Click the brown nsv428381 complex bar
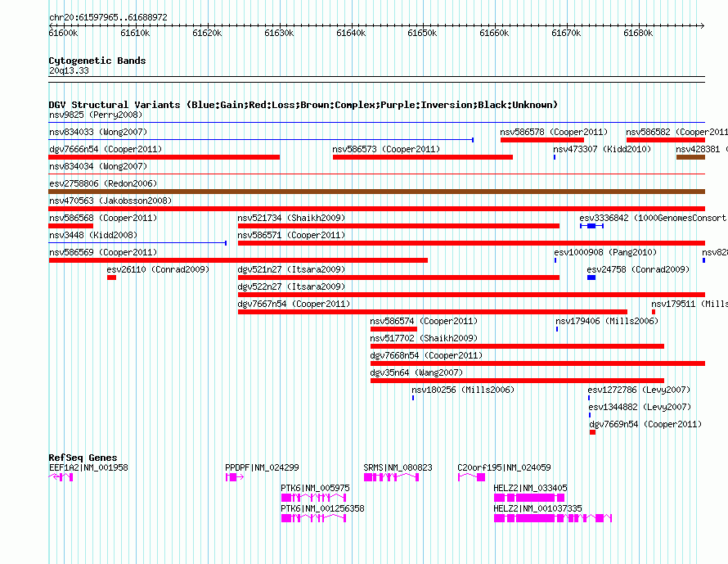 coord(691,157)
